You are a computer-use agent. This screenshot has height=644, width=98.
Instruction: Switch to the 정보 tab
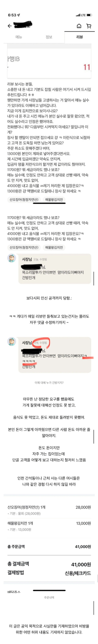[x=49, y=37]
